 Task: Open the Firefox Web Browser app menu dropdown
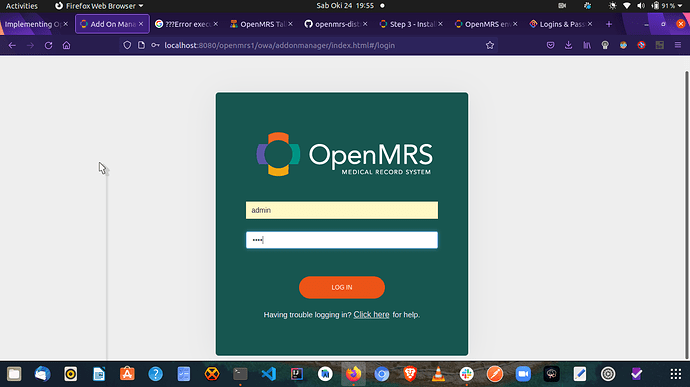(x=99, y=6)
